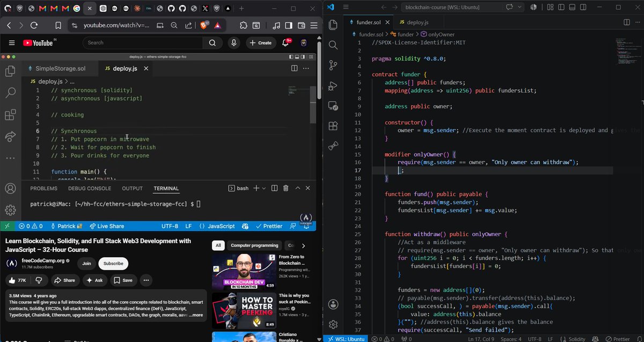Open Explorer in the right VS Code window
Image resolution: width=644 pixels, height=342 pixels.
[x=333, y=25]
